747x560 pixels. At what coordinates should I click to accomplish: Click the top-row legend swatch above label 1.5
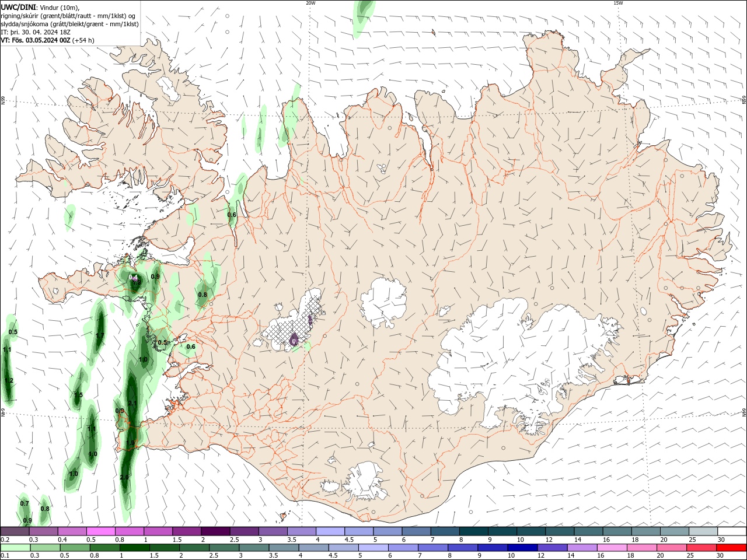pos(187,531)
